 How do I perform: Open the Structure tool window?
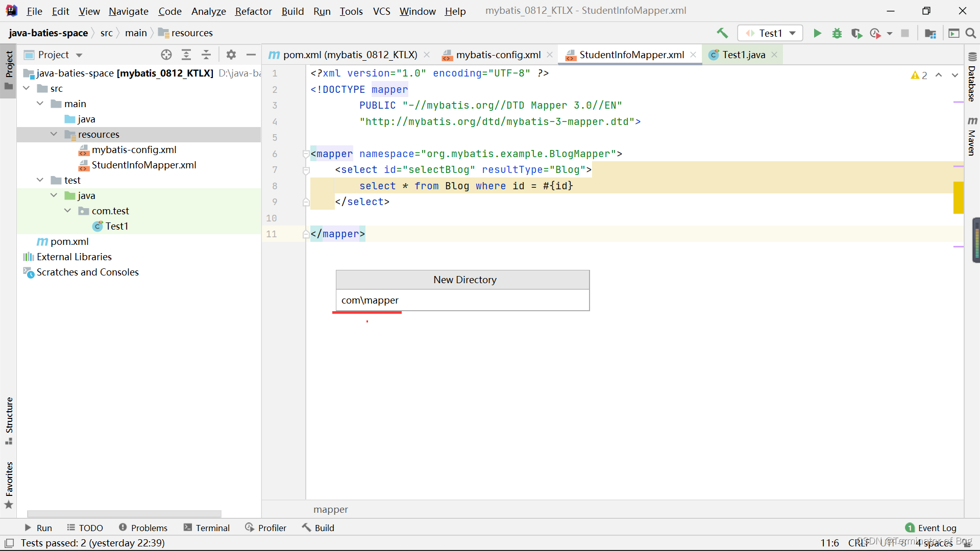click(9, 420)
